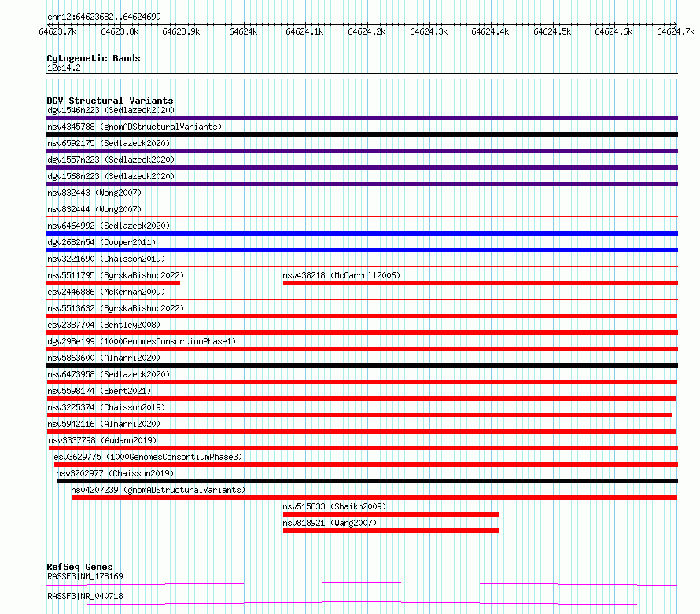Image resolution: width=700 pixels, height=614 pixels.
Task: Open dgv2682n54 (Cooper2011) variant label
Action: [x=101, y=242]
